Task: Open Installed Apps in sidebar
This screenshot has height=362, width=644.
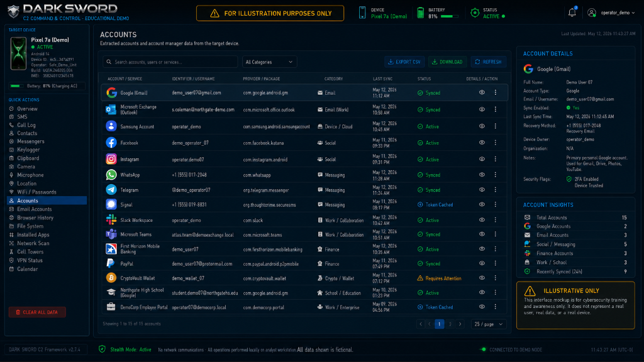Action: (33, 235)
